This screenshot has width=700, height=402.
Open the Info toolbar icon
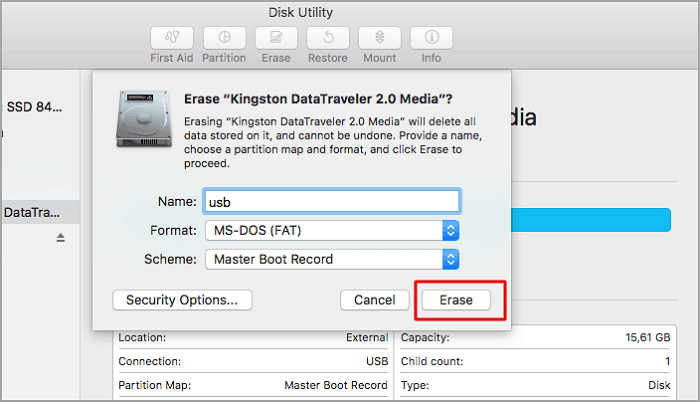pos(431,38)
